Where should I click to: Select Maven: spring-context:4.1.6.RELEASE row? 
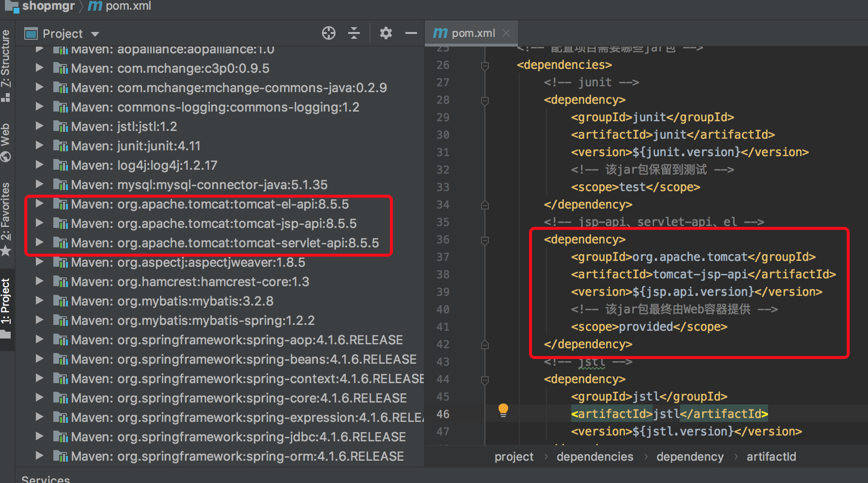pyautogui.click(x=220, y=379)
